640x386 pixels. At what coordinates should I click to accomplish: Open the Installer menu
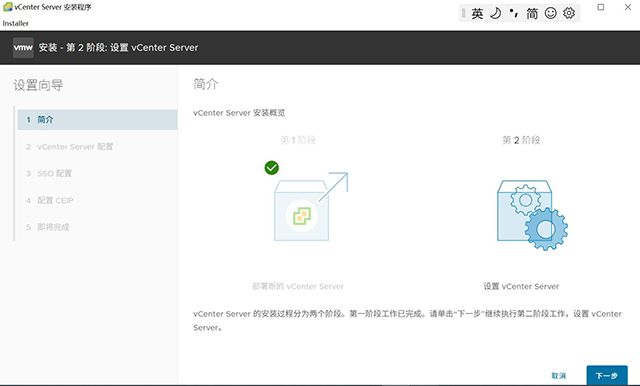16,23
